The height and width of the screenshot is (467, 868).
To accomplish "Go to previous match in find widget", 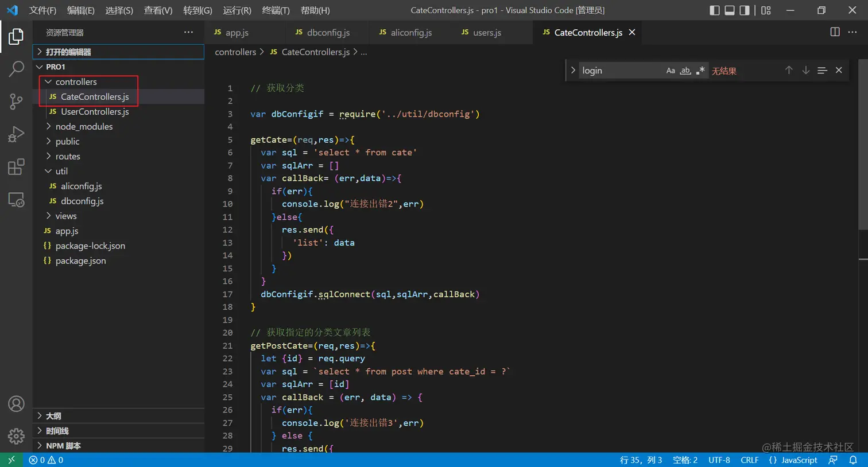I will click(789, 70).
